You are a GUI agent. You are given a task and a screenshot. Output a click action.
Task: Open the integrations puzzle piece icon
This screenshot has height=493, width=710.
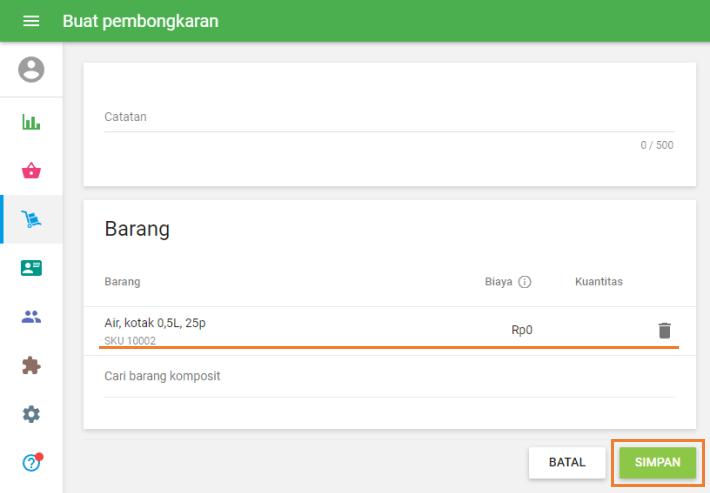(x=31, y=365)
